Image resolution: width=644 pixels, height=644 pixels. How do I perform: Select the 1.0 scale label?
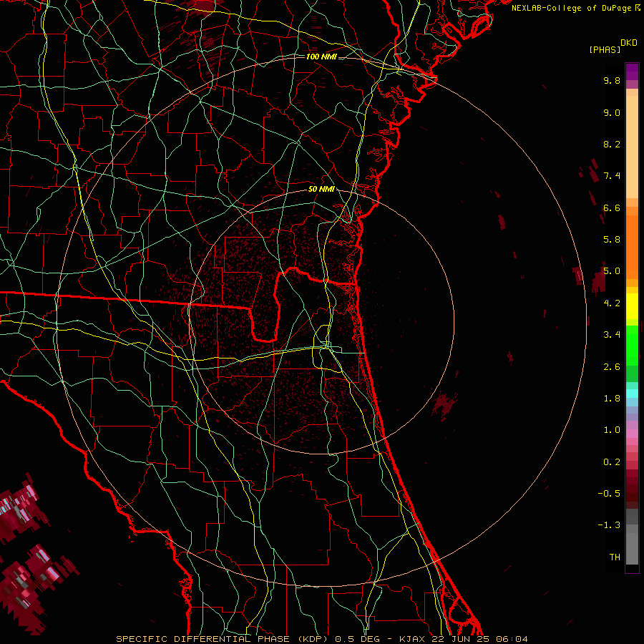tap(612, 430)
